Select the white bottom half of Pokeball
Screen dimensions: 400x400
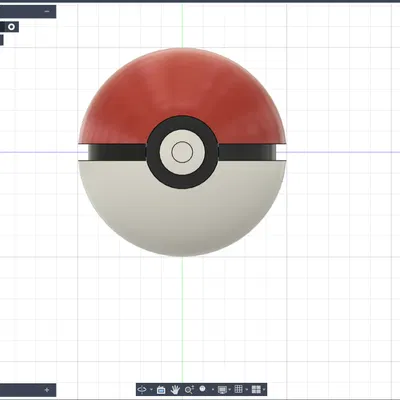182,220
